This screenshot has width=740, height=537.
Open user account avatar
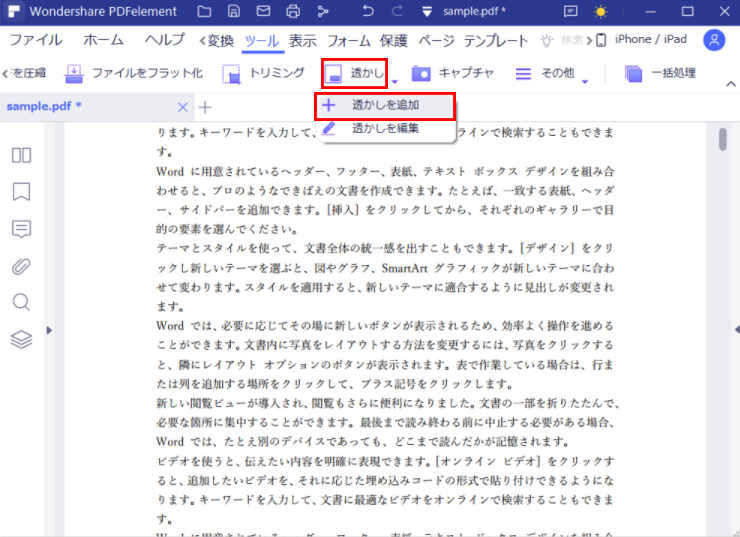pyautogui.click(x=714, y=40)
